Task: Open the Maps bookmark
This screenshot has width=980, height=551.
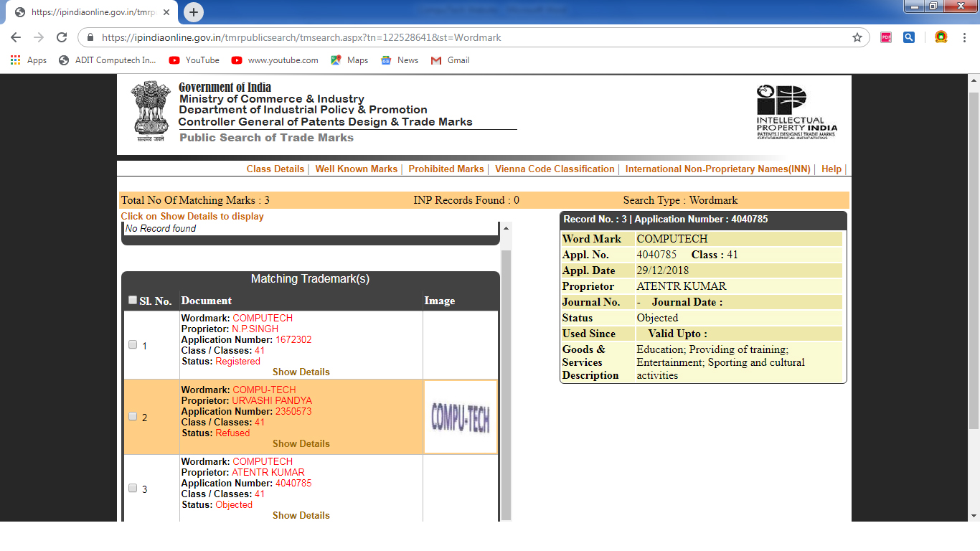Action: 349,60
